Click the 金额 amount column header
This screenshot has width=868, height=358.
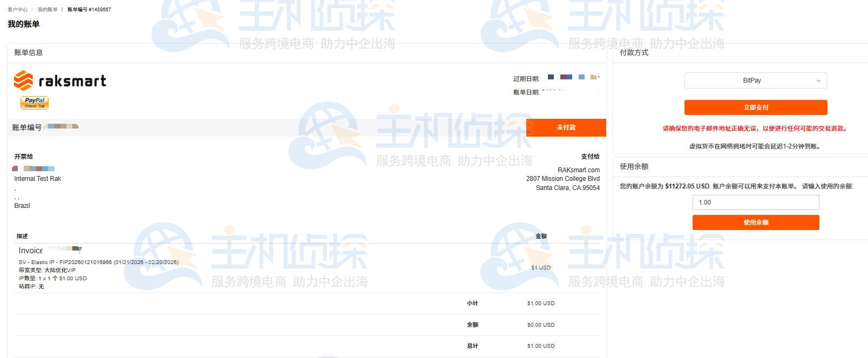point(541,237)
